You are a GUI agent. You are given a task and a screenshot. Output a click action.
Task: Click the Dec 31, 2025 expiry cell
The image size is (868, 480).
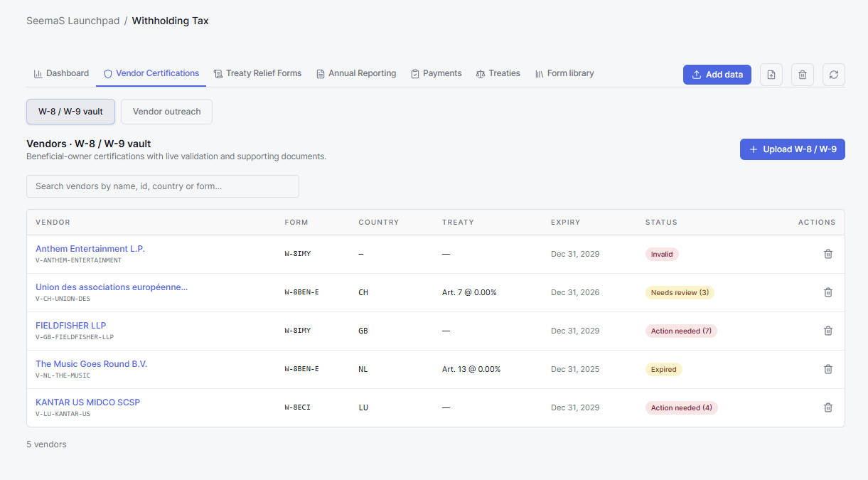tap(575, 369)
